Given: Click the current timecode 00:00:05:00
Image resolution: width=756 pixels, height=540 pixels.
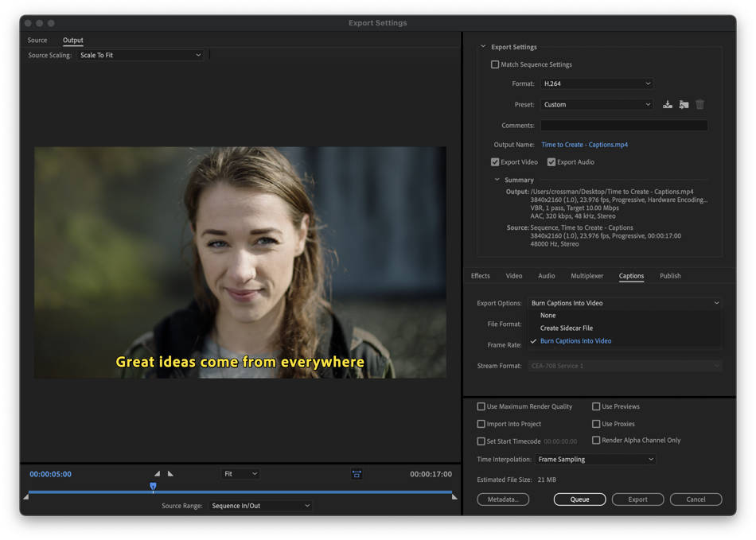Looking at the screenshot, I should coord(51,474).
